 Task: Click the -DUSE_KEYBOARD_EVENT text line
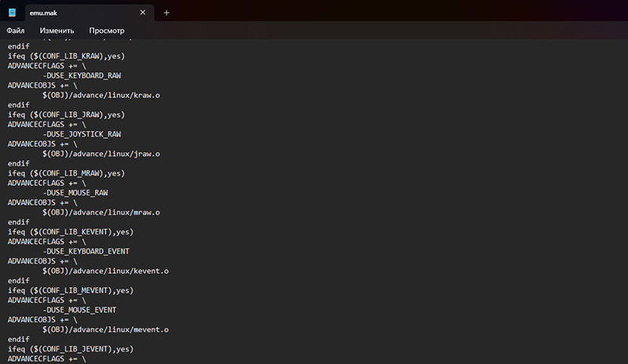pyautogui.click(x=86, y=251)
